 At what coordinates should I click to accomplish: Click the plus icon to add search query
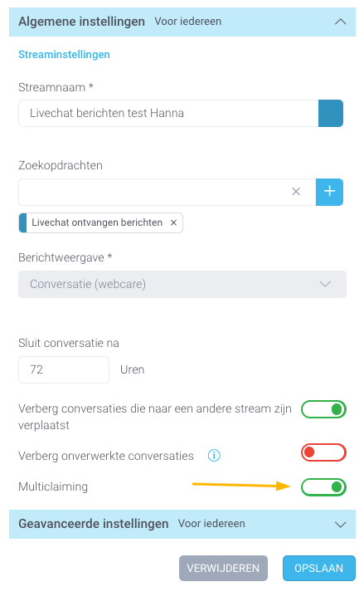click(329, 192)
